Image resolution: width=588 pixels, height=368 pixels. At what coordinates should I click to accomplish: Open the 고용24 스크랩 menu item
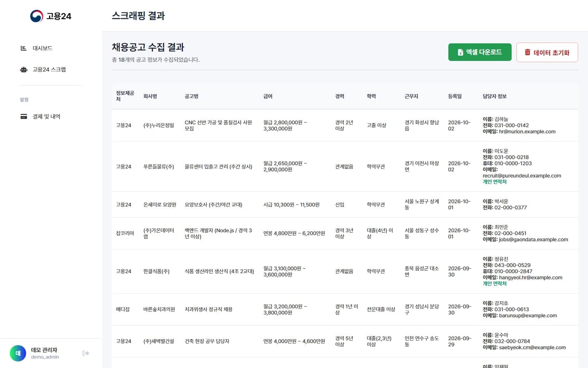click(51, 70)
